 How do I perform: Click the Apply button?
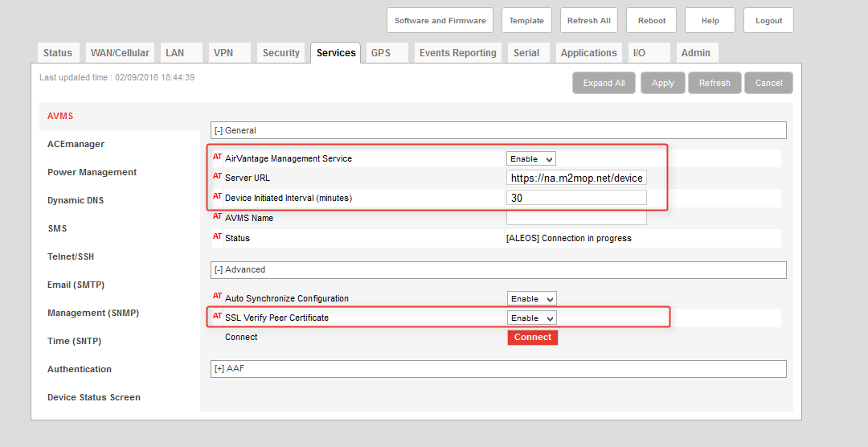(662, 83)
